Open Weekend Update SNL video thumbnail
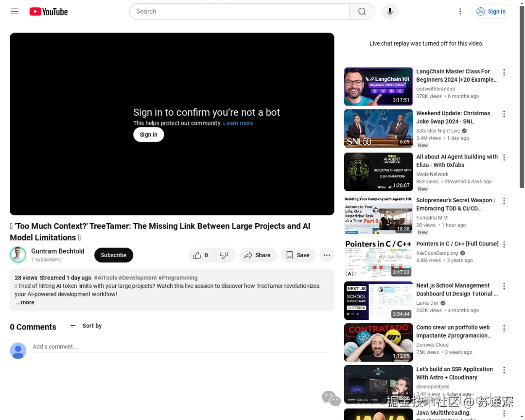This screenshot has width=525, height=420. tap(378, 128)
